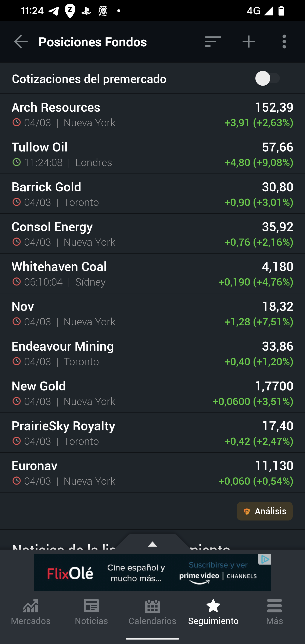Screen dimensions: 305x644
Task: View the Endeavour Mining quote
Action: [x=152, y=353]
